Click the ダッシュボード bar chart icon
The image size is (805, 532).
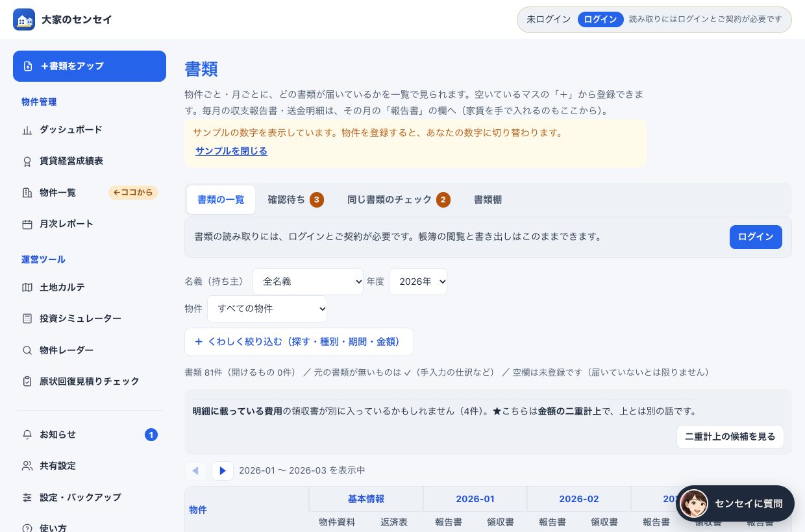(27, 130)
